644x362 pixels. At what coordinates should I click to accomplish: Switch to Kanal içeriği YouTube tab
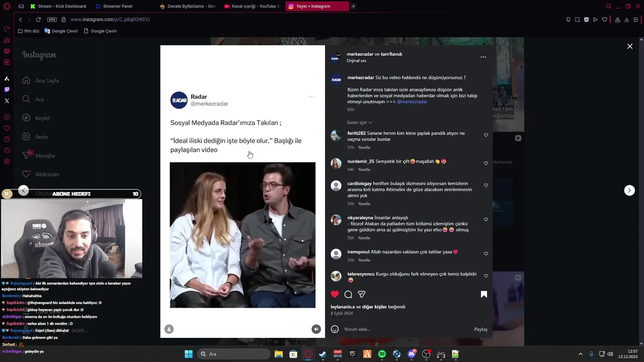252,6
